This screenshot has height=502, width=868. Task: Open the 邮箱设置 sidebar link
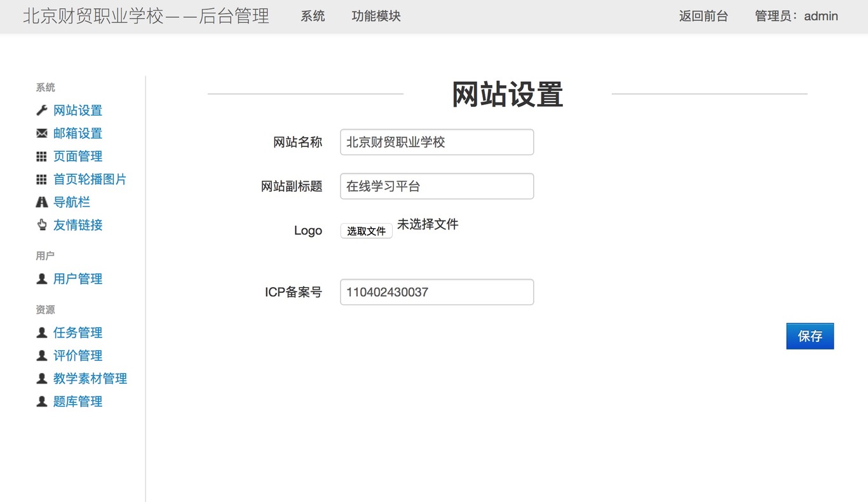[x=78, y=133]
